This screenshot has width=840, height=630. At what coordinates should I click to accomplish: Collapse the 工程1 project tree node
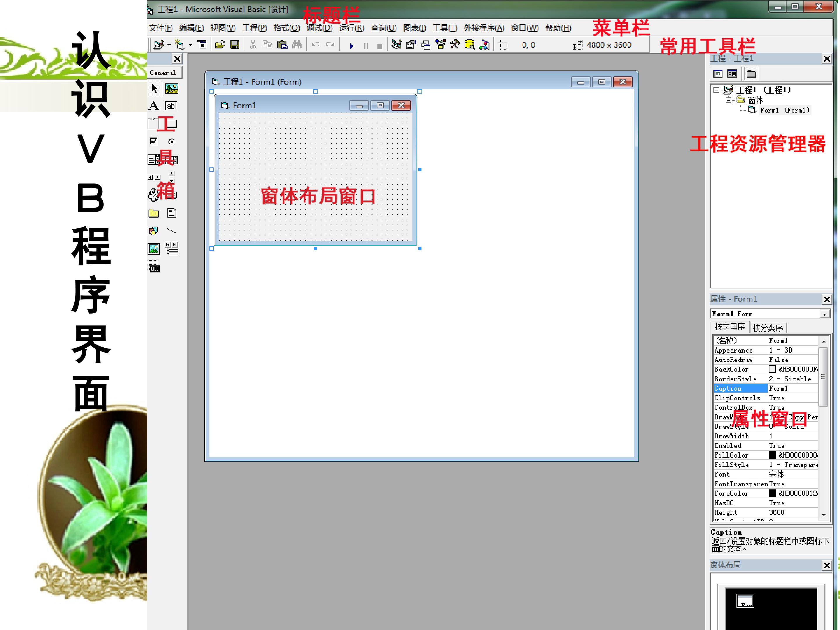tap(716, 90)
